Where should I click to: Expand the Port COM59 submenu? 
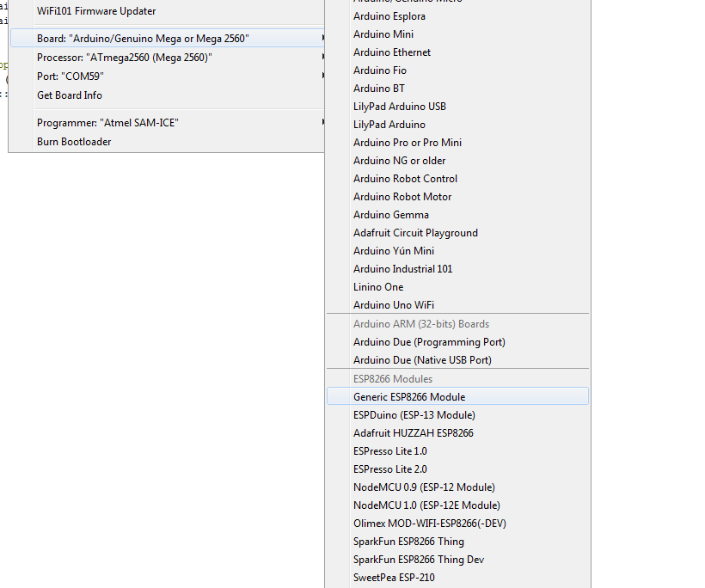pyautogui.click(x=166, y=77)
